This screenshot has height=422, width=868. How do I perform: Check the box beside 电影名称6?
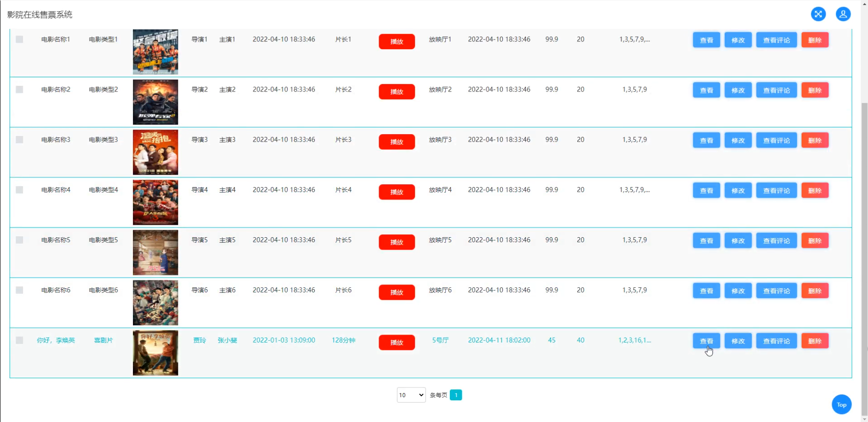point(19,290)
